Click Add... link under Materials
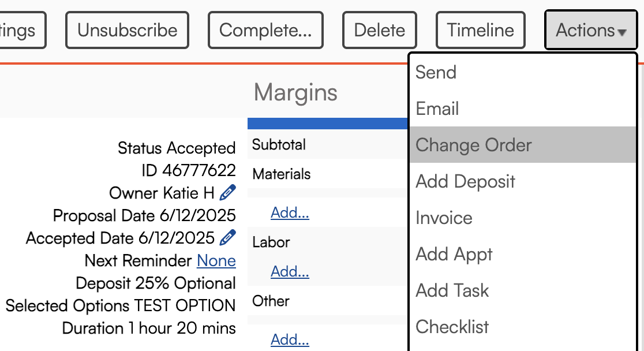 point(290,212)
